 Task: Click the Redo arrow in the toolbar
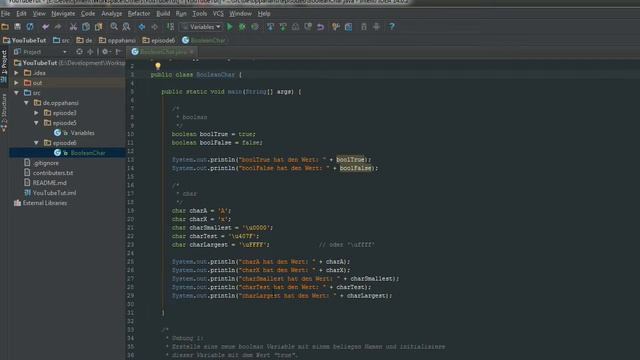[58, 27]
